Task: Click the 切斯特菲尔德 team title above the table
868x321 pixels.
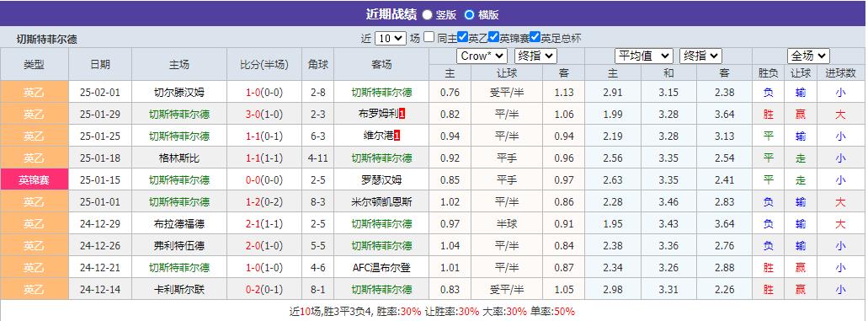Action: [x=46, y=40]
